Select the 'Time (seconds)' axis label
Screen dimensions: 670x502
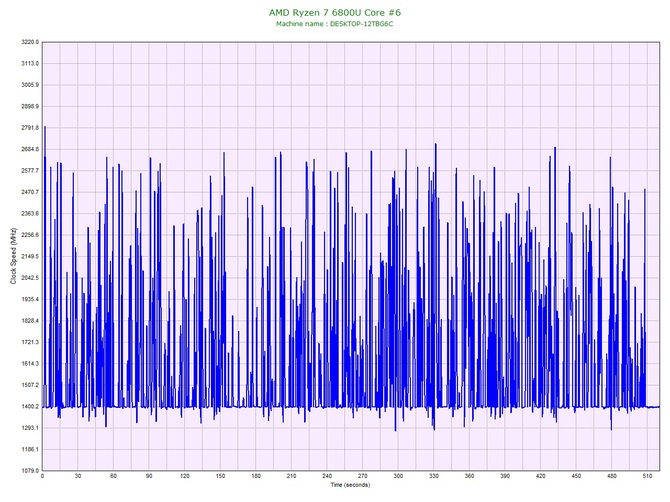click(x=350, y=484)
